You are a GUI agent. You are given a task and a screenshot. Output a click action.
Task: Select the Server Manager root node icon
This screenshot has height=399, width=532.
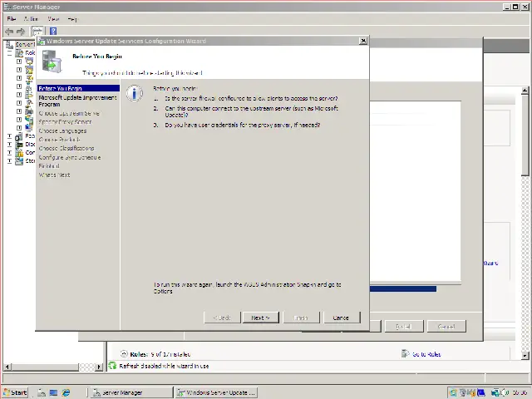(10, 44)
